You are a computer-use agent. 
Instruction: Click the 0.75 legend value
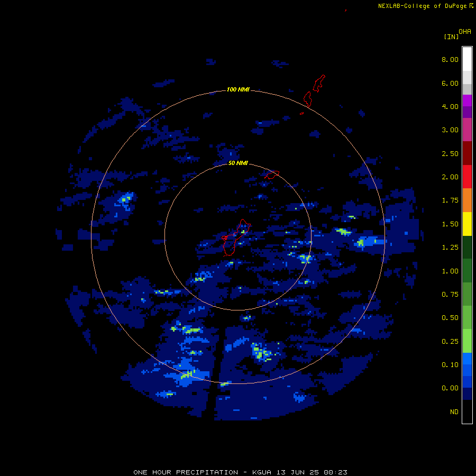click(450, 295)
